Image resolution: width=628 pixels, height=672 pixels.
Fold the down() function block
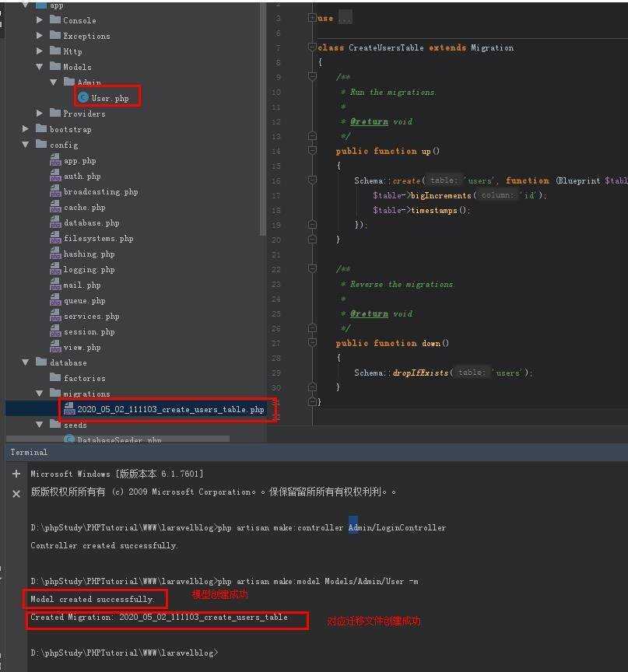point(312,342)
